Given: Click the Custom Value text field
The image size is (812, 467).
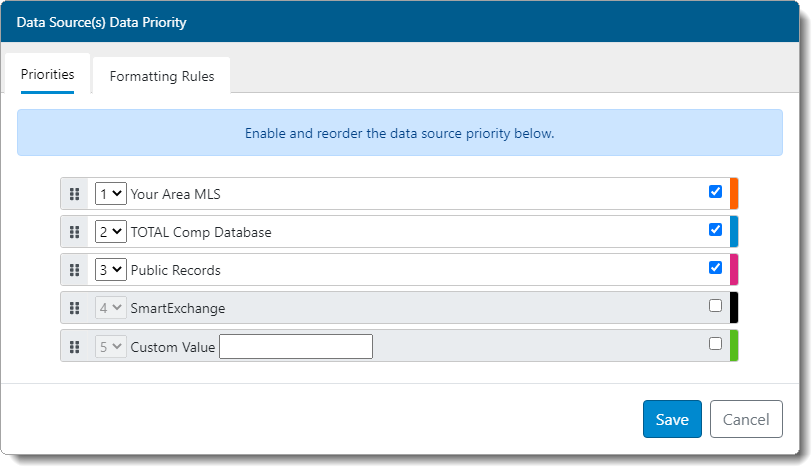Looking at the screenshot, I should (x=296, y=347).
